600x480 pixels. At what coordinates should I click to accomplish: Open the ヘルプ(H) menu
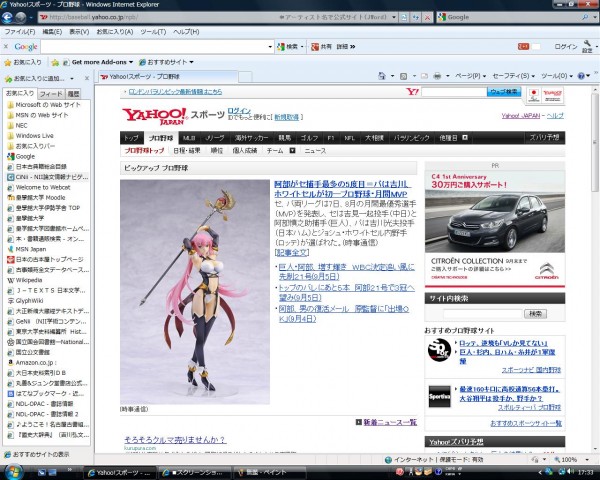click(x=186, y=32)
